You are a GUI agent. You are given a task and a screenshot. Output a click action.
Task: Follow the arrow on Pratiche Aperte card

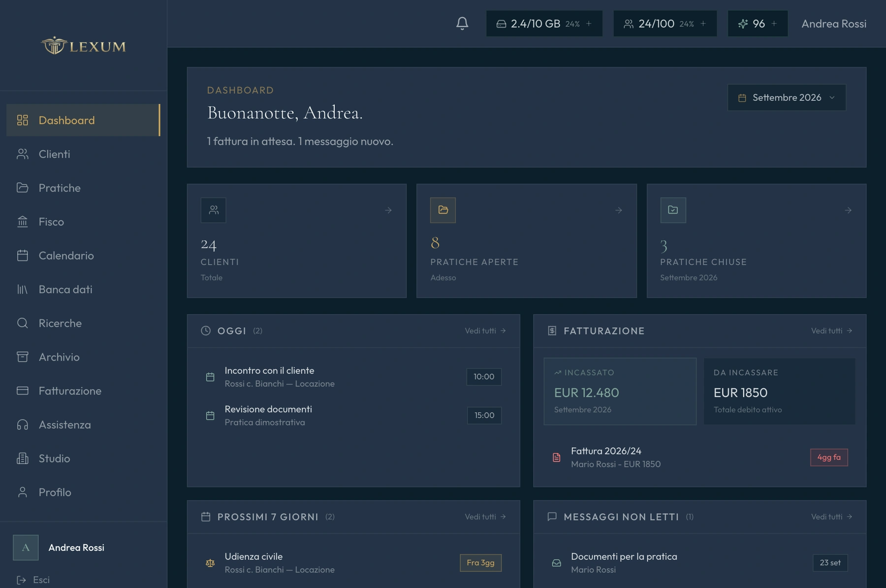click(618, 210)
